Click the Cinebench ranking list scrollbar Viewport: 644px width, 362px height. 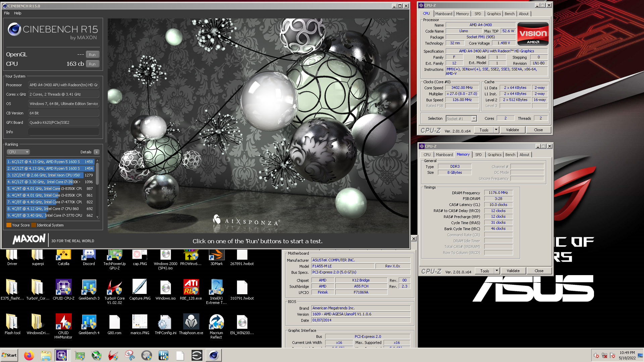[98, 189]
